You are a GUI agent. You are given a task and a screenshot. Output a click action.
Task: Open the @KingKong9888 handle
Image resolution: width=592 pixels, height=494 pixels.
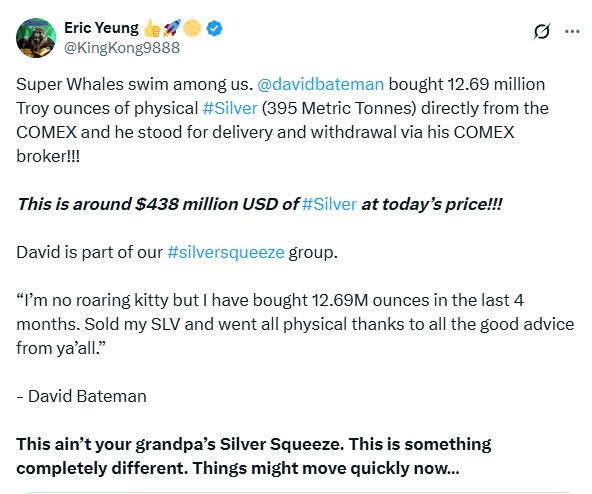pos(122,48)
